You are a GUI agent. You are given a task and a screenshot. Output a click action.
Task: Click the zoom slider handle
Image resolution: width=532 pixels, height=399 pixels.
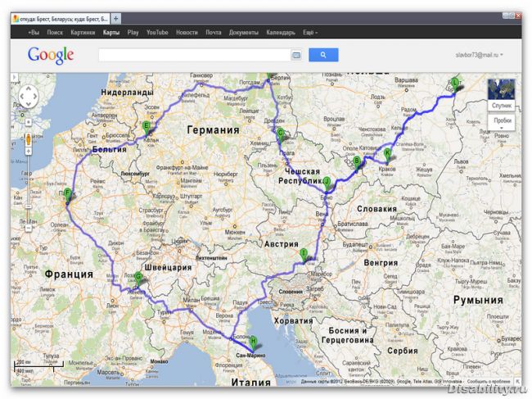tap(29, 206)
